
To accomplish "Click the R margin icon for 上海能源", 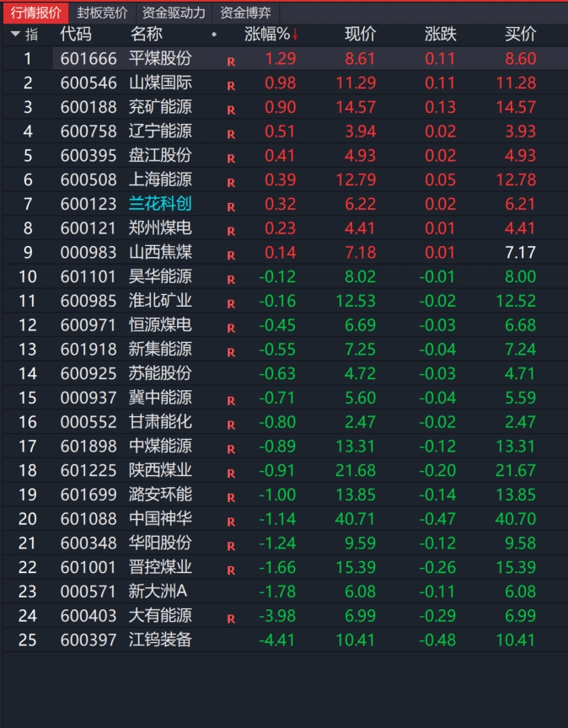I will click(x=231, y=183).
